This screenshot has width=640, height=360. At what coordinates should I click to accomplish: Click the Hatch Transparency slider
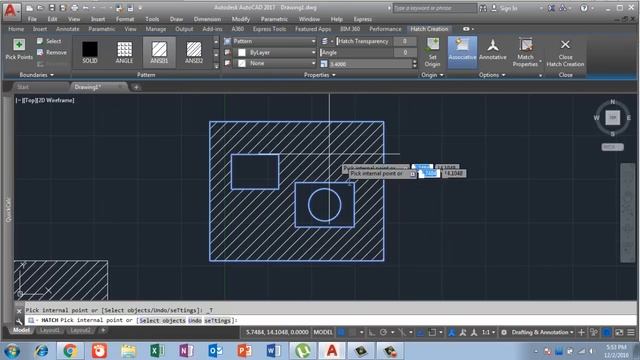coord(364,41)
